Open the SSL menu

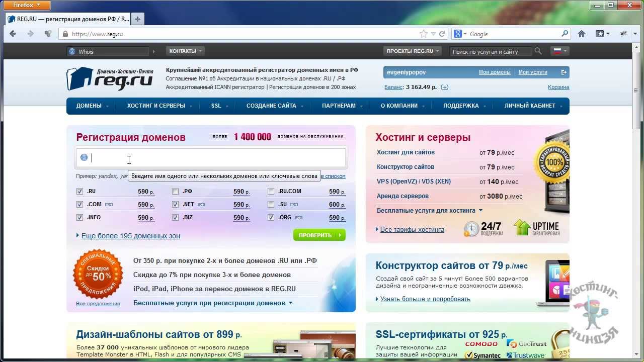tap(219, 106)
